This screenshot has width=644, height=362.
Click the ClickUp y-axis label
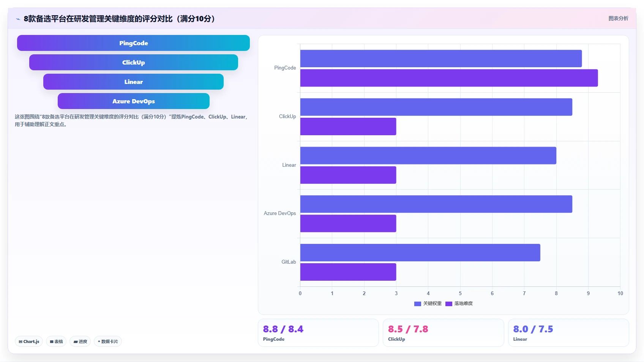pyautogui.click(x=287, y=117)
